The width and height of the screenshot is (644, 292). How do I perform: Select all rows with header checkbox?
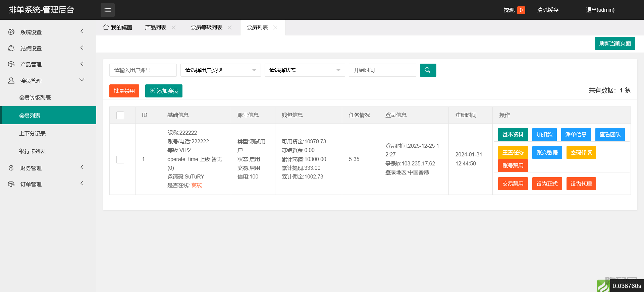[x=120, y=115]
